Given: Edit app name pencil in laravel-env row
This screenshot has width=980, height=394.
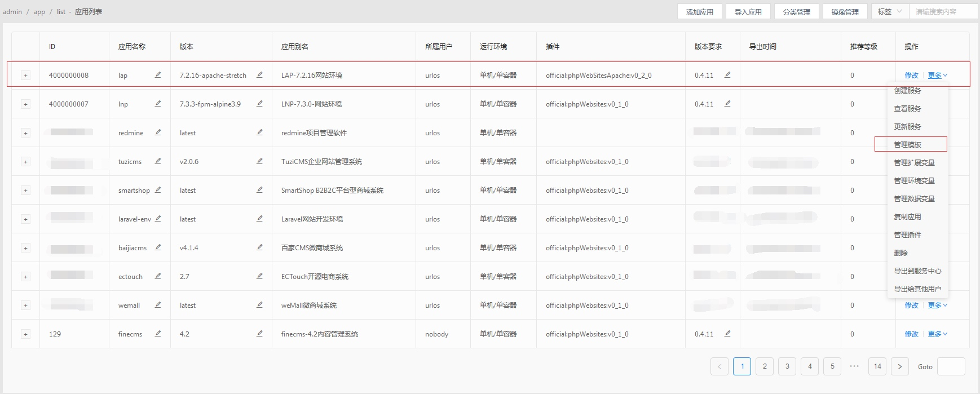Looking at the screenshot, I should click(x=158, y=218).
